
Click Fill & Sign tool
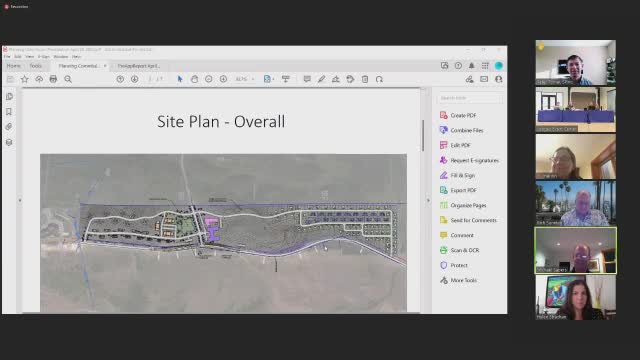(458, 176)
